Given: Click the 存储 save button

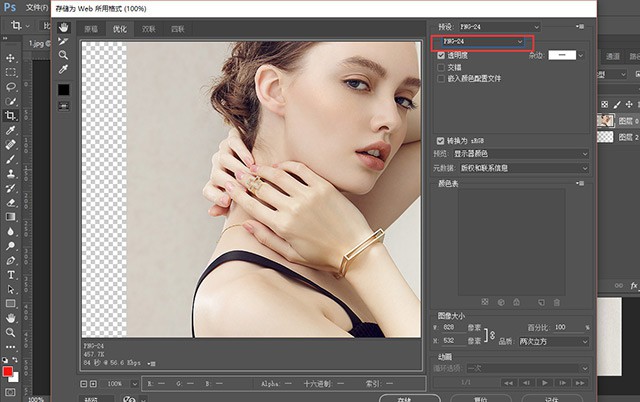Looking at the screenshot, I should pyautogui.click(x=409, y=398).
